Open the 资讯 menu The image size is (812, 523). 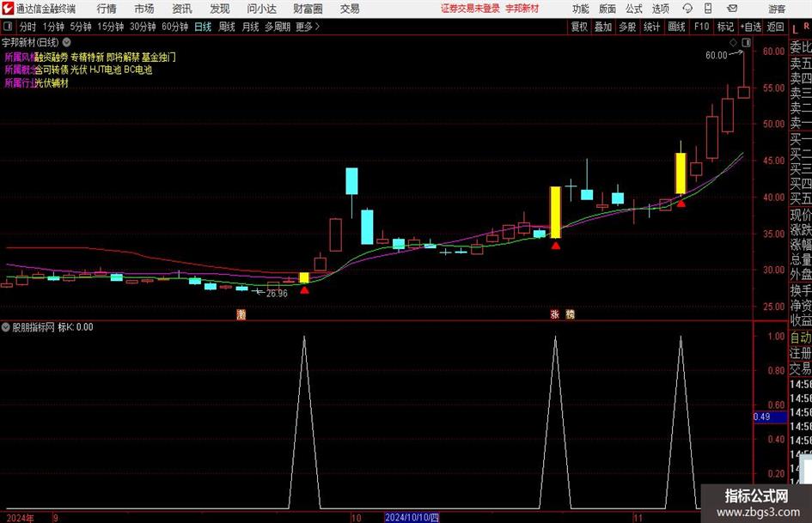(182, 9)
